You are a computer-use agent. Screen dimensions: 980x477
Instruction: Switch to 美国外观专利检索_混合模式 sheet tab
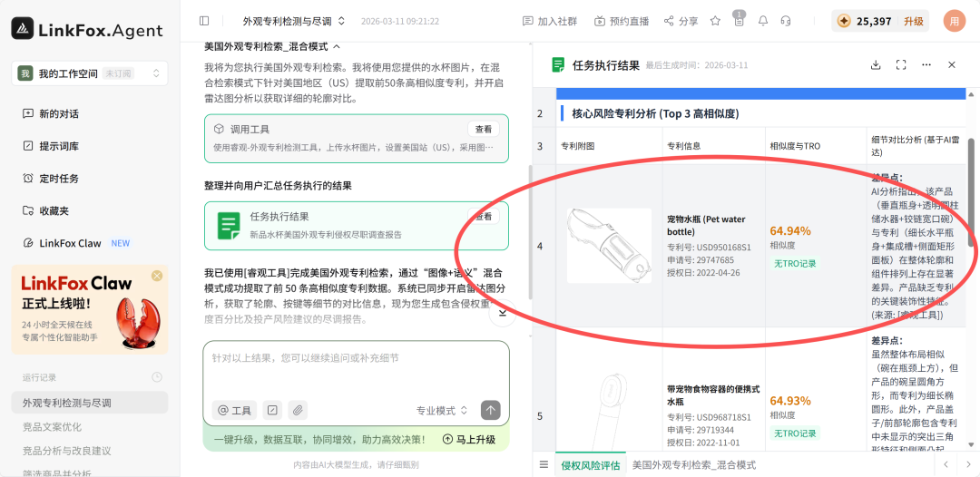pos(694,464)
